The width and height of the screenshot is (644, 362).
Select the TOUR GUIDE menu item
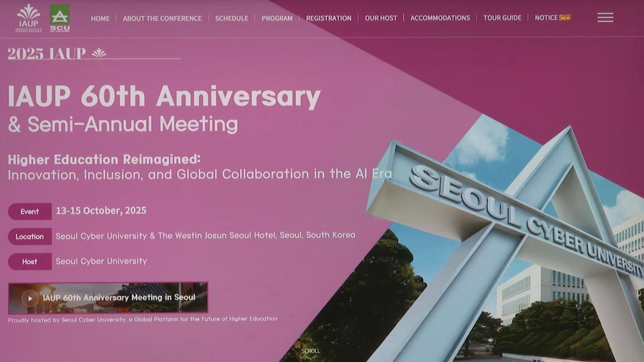[502, 18]
